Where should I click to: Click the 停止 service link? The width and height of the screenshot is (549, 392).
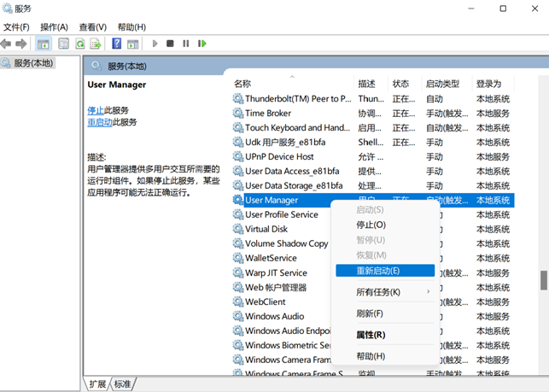[x=96, y=110]
